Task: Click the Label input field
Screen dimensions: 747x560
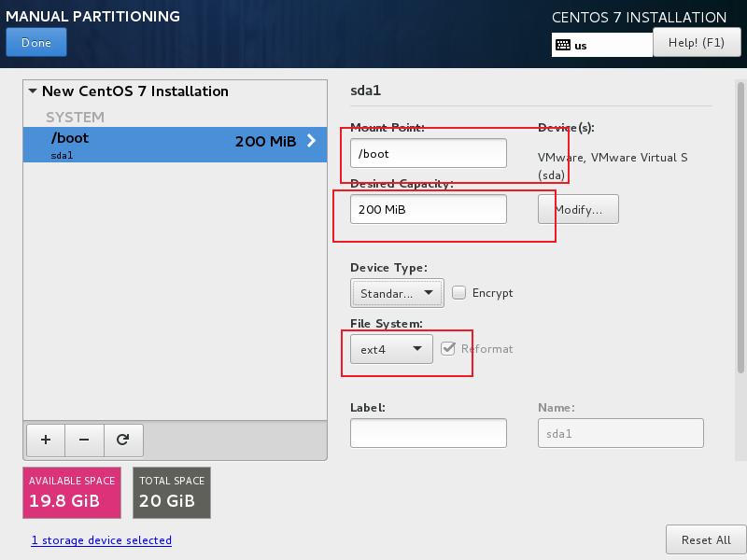Action: [x=428, y=433]
